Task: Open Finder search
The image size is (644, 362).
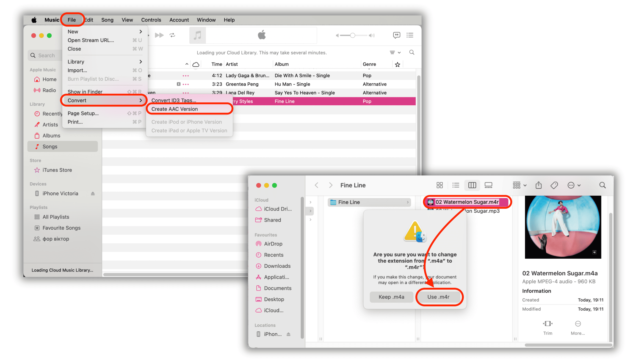Action: (603, 185)
